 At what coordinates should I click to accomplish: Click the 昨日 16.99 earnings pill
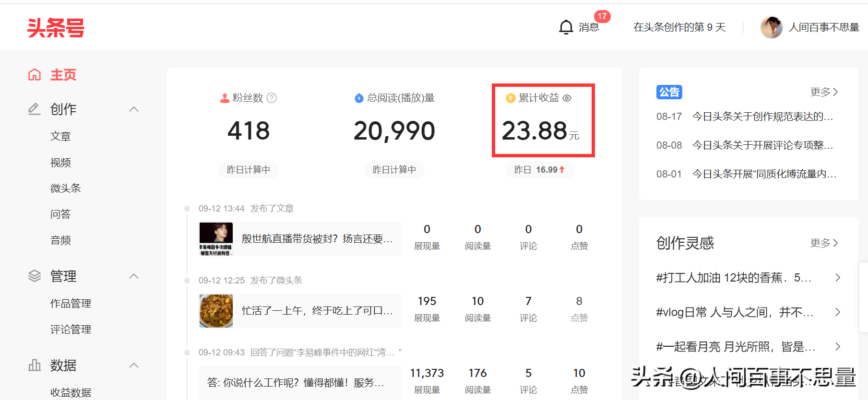pyautogui.click(x=540, y=170)
